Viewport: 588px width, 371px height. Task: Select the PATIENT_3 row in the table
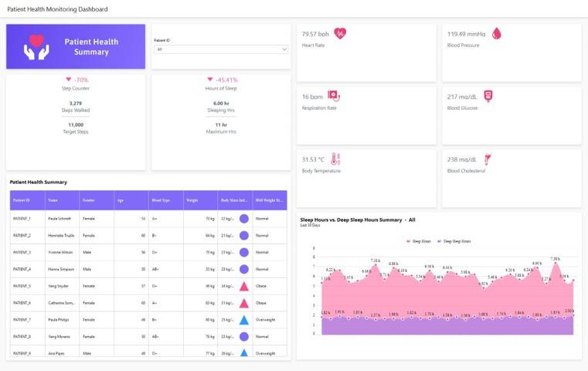(x=148, y=253)
